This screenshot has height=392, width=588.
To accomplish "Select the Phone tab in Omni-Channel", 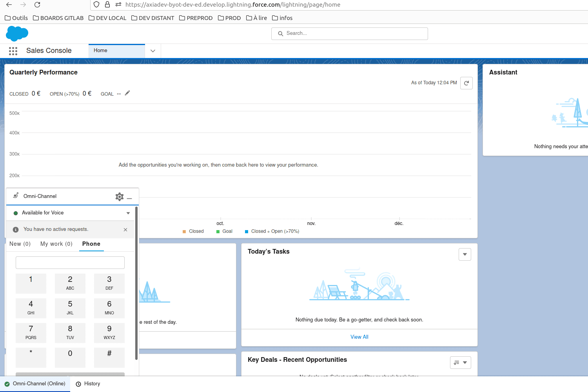I will point(91,244).
